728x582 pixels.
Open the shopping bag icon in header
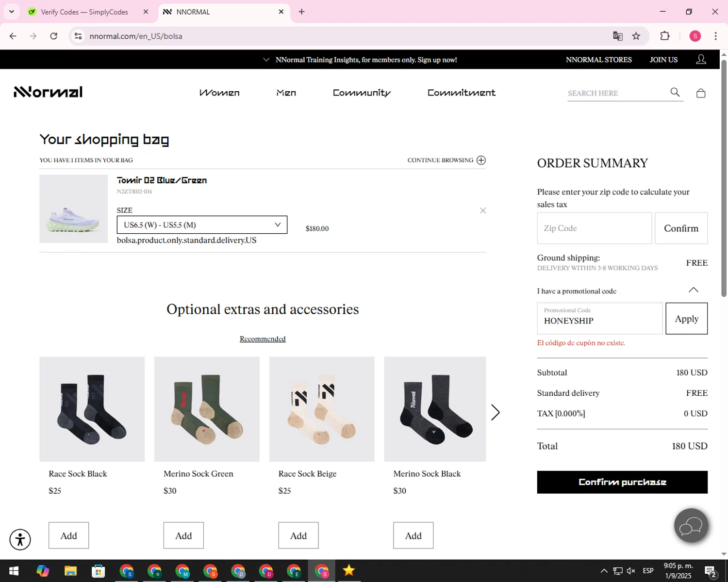pyautogui.click(x=700, y=93)
